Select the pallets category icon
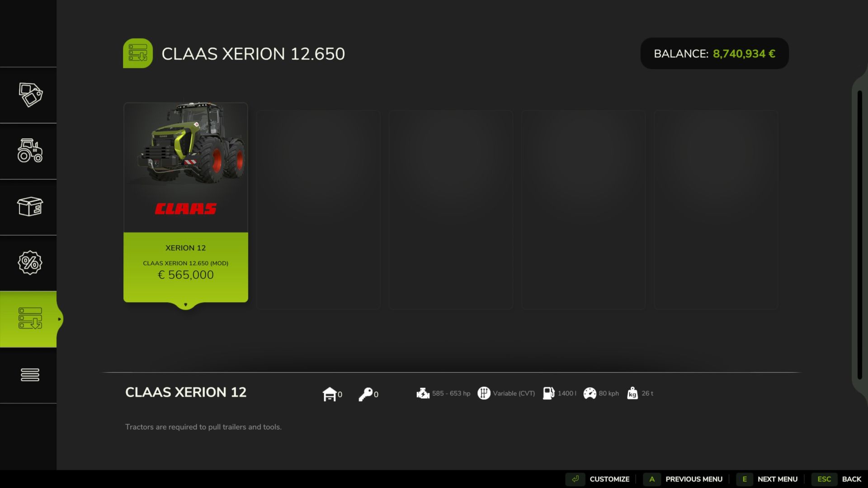 pyautogui.click(x=29, y=207)
